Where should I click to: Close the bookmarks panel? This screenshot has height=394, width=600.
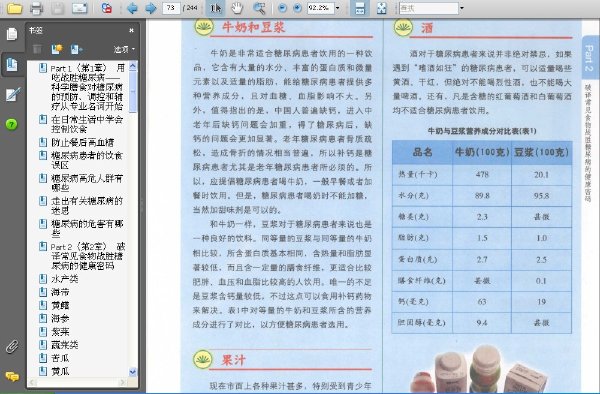(131, 30)
